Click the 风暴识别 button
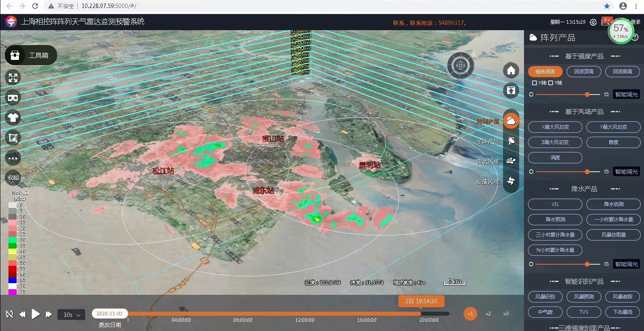Image resolution: width=644 pixels, height=331 pixels. point(545,297)
